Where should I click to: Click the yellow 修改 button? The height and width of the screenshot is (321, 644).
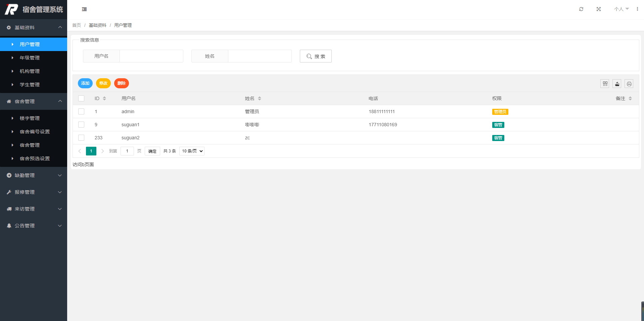point(103,83)
